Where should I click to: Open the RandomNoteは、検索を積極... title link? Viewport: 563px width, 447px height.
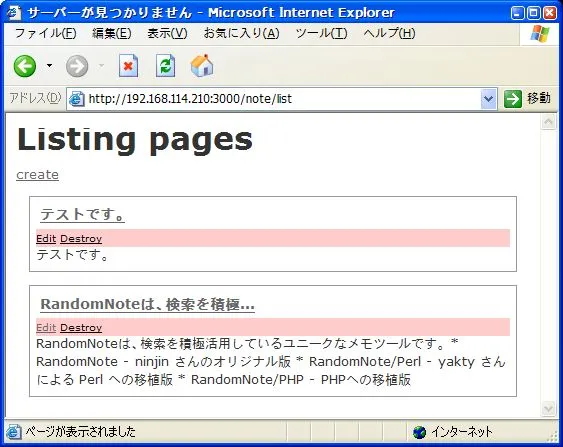pos(148,304)
